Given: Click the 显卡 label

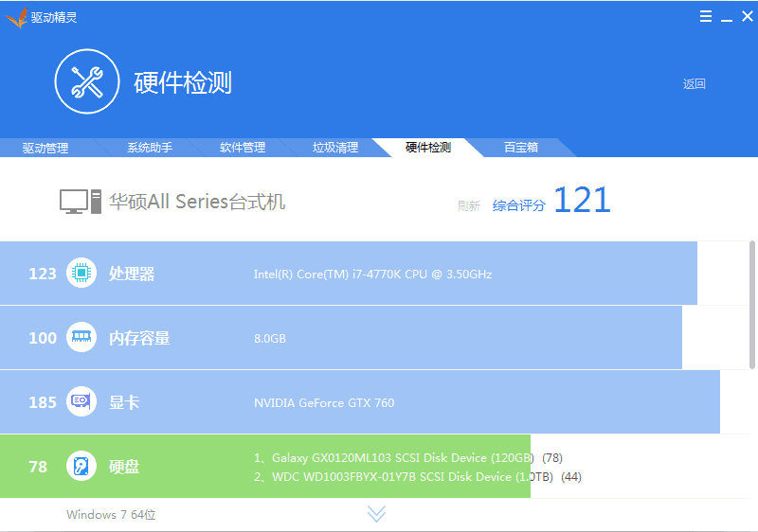Looking at the screenshot, I should tap(124, 402).
